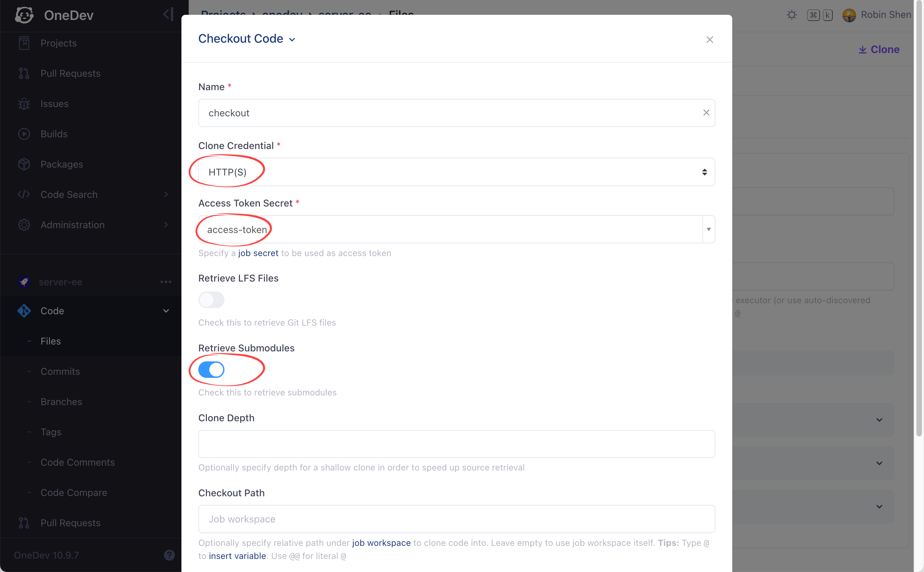This screenshot has width=924, height=572.
Task: Open the Builds section
Action: coord(54,134)
